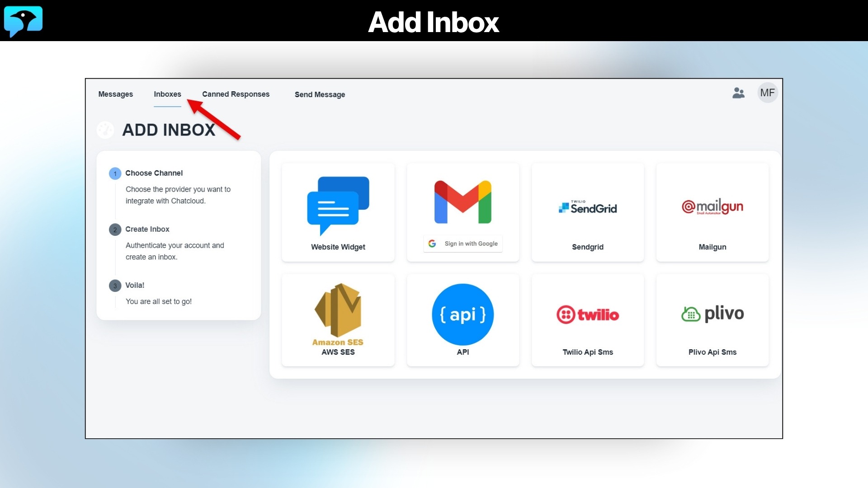
Task: Select the Inboxes tab
Action: [x=167, y=94]
